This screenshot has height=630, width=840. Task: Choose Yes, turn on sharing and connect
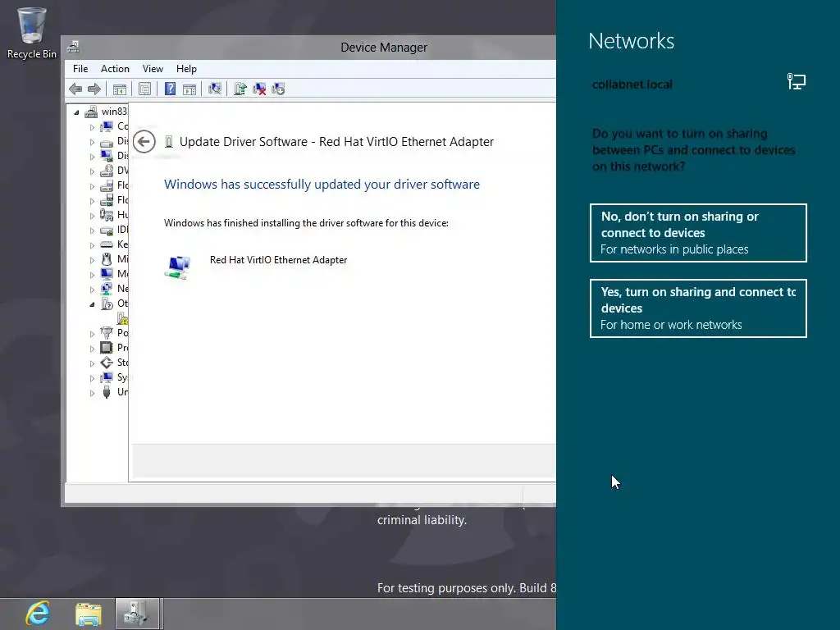click(698, 308)
